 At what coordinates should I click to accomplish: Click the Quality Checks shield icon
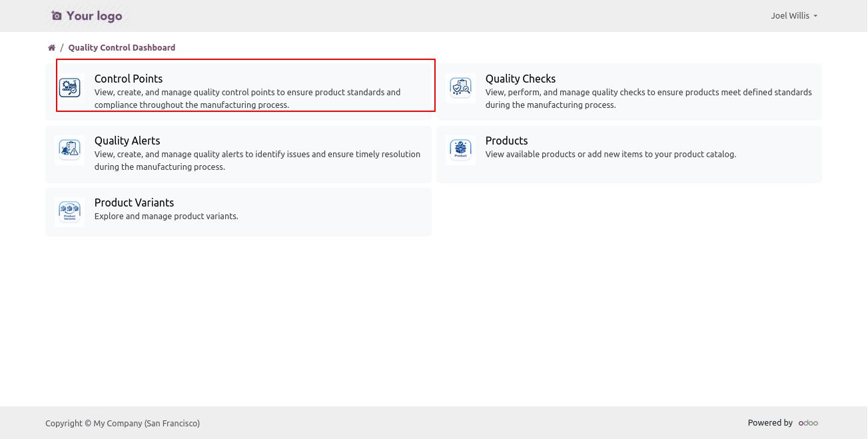coord(460,88)
